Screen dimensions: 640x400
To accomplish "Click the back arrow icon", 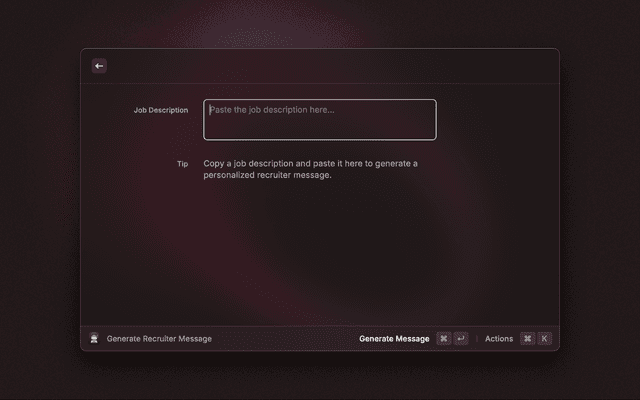I will (x=98, y=66).
